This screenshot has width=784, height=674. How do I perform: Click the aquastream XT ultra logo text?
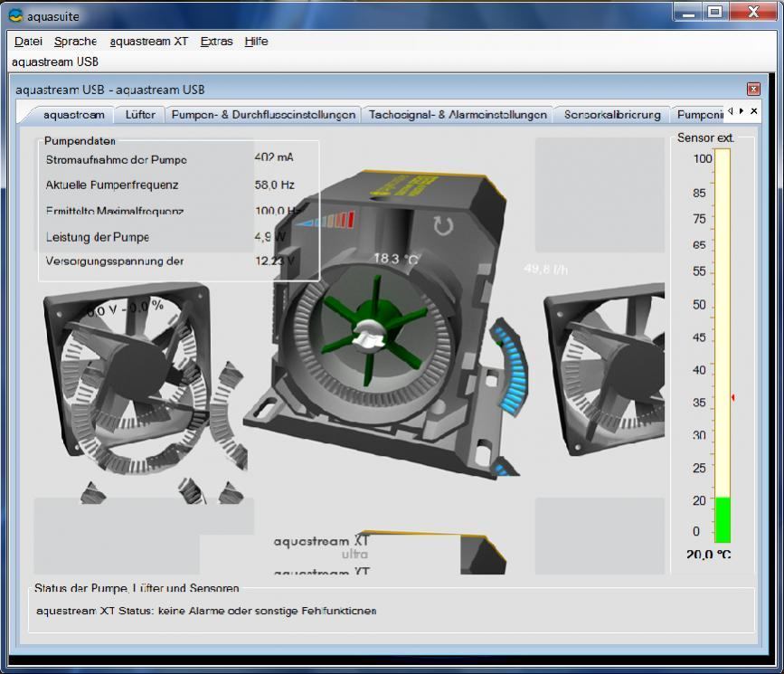coord(321,547)
